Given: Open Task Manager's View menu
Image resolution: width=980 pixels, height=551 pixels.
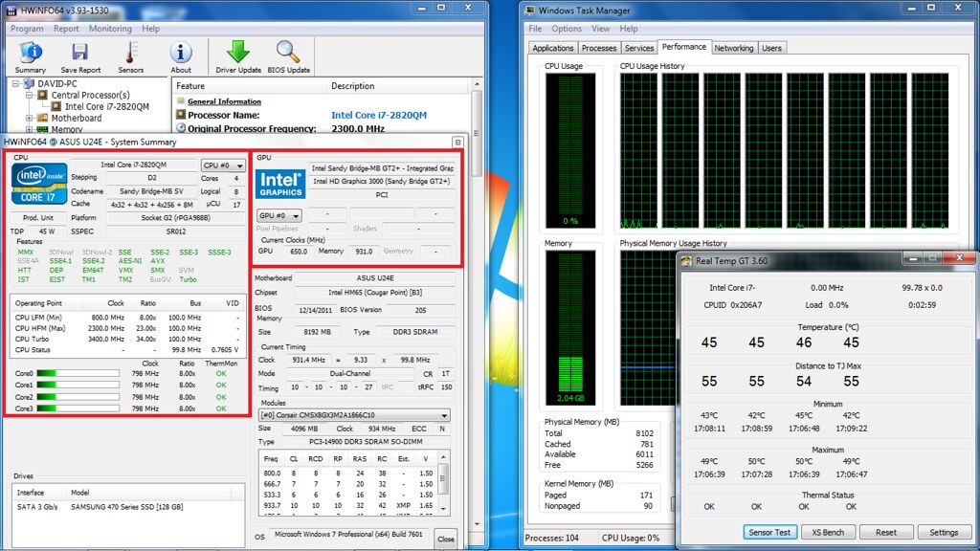Looking at the screenshot, I should 601,29.
